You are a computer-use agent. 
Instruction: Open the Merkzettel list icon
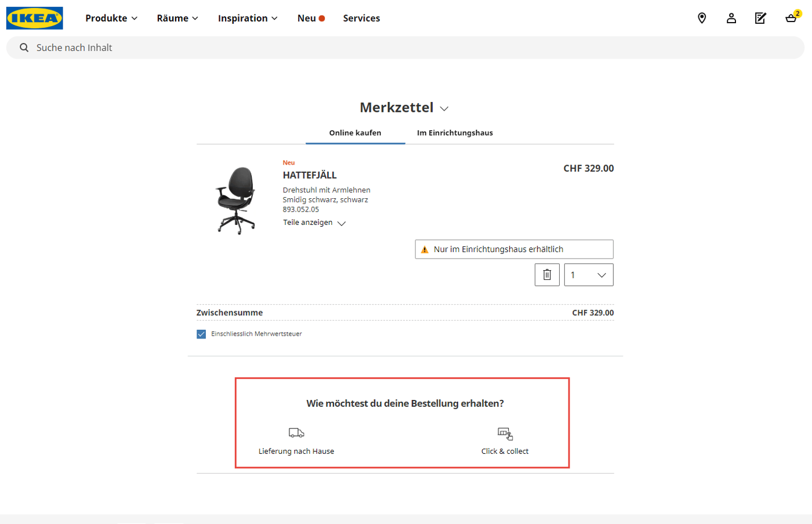click(x=761, y=18)
